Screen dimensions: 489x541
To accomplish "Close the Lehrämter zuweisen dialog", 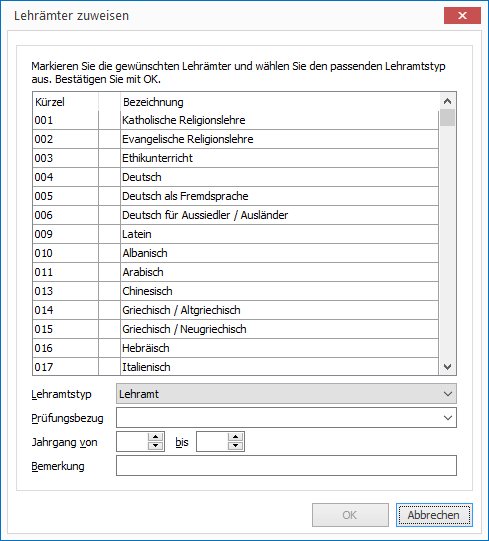I will tap(462, 16).
